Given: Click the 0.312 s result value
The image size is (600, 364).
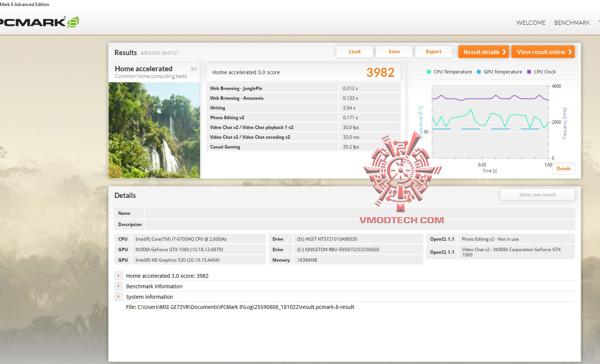Looking at the screenshot, I should (350, 88).
